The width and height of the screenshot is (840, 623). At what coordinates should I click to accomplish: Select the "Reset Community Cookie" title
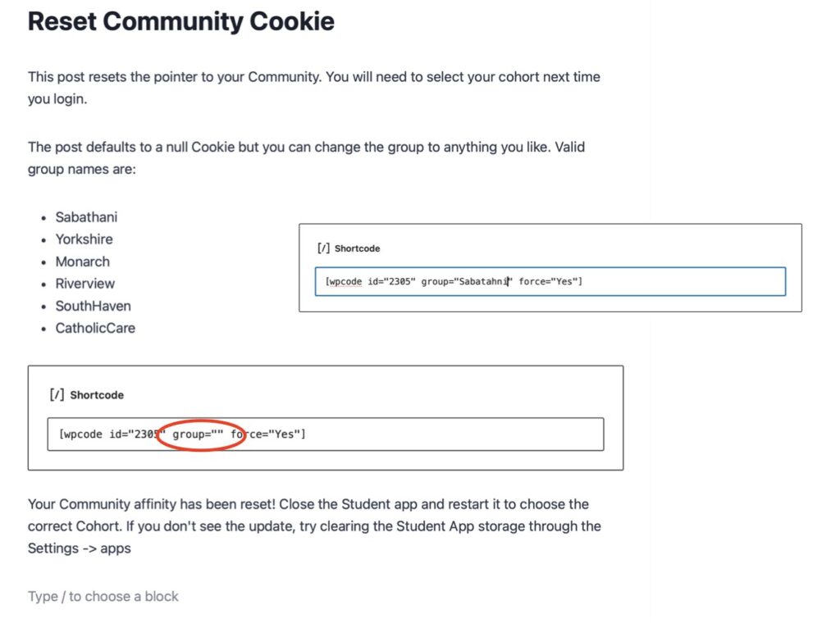(181, 20)
